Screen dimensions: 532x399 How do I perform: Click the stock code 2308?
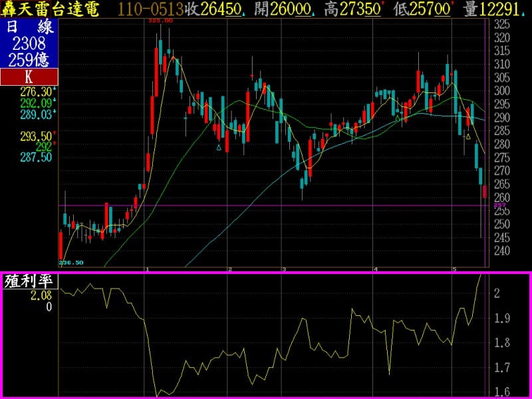coord(29,43)
